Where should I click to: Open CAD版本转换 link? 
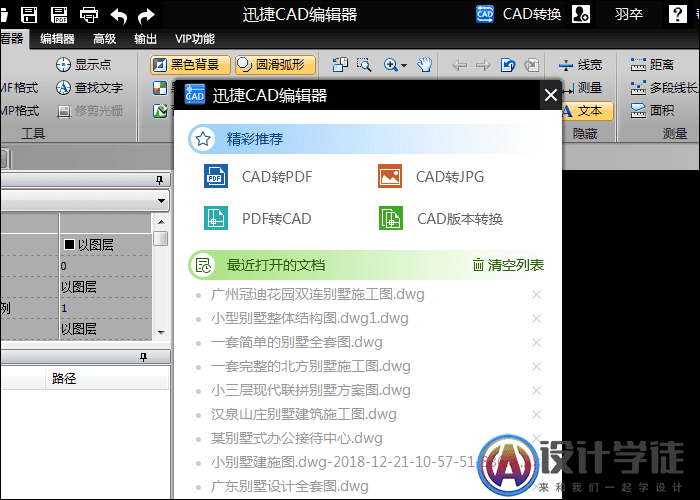click(x=460, y=219)
